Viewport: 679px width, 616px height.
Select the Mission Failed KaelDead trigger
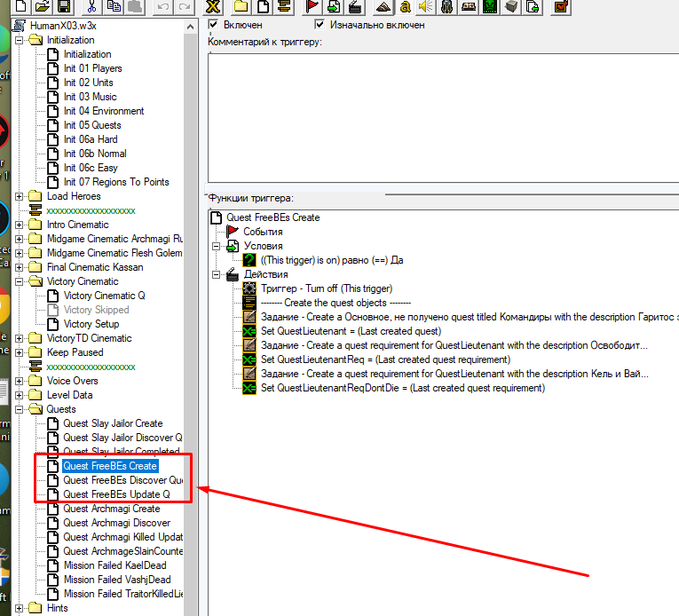[x=114, y=565]
